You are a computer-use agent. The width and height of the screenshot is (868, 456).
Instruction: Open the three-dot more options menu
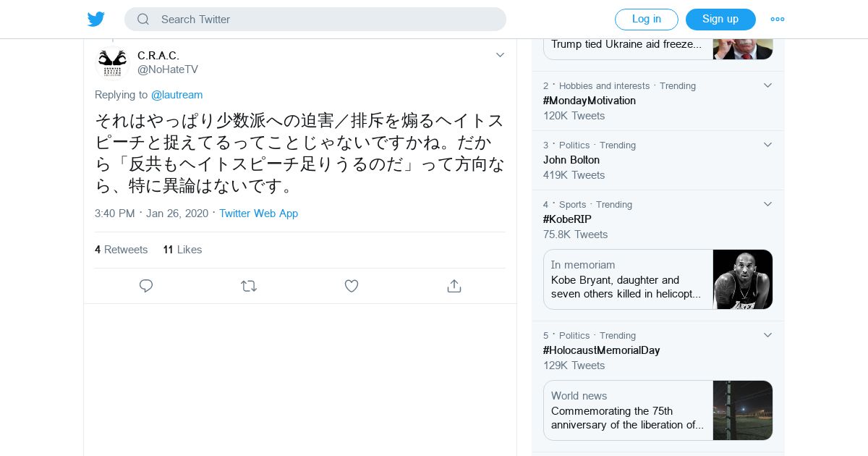[x=778, y=20]
